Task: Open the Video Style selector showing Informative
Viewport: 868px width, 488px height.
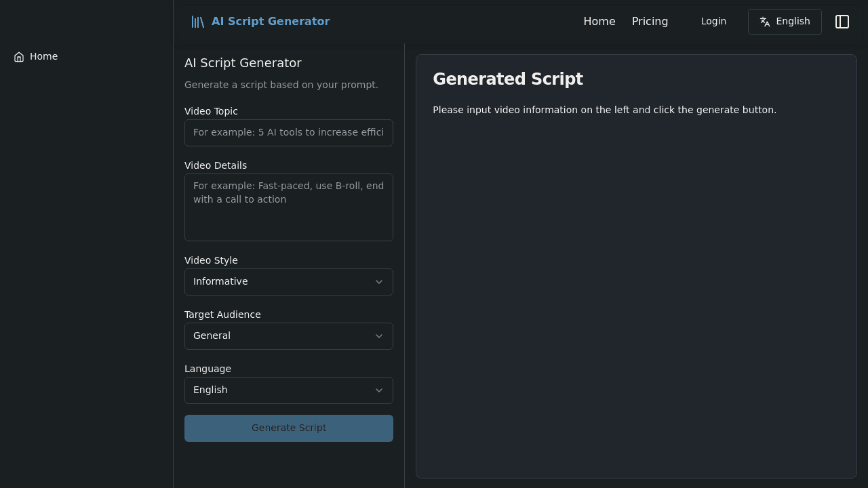Action: point(288,282)
